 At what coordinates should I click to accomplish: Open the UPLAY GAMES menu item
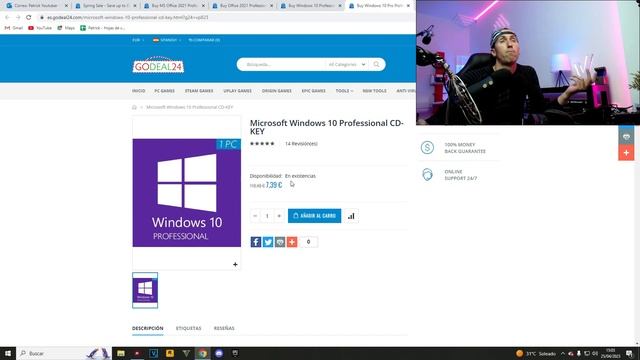click(x=238, y=91)
